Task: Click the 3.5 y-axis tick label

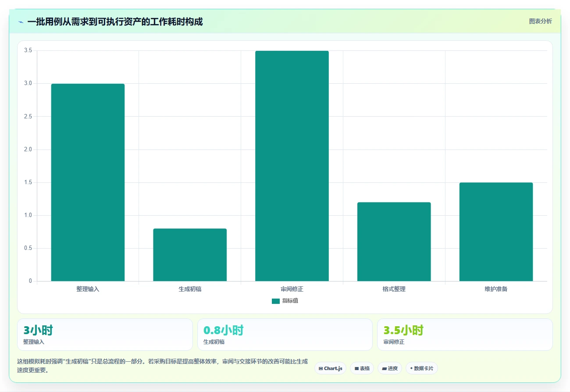Action: point(28,50)
